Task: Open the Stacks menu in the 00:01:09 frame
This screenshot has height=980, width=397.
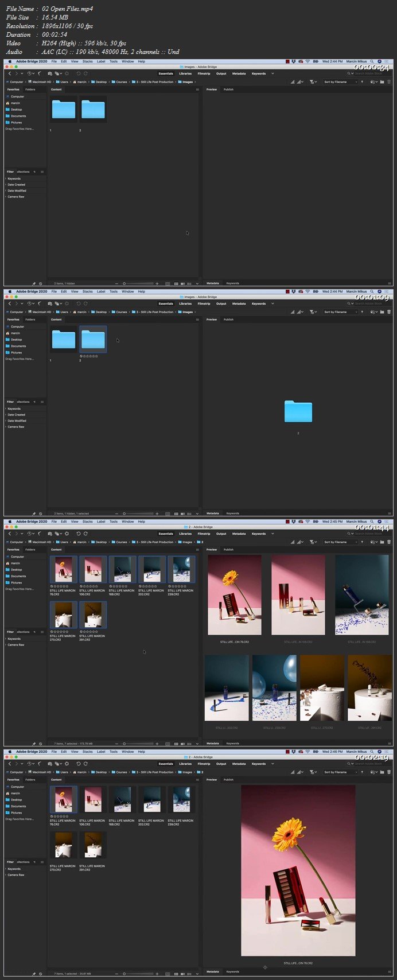Action: [x=87, y=291]
